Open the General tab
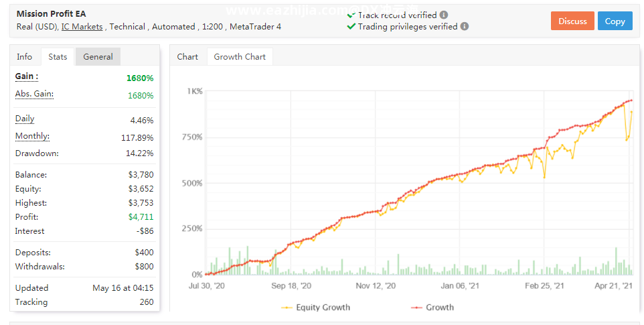 point(98,57)
